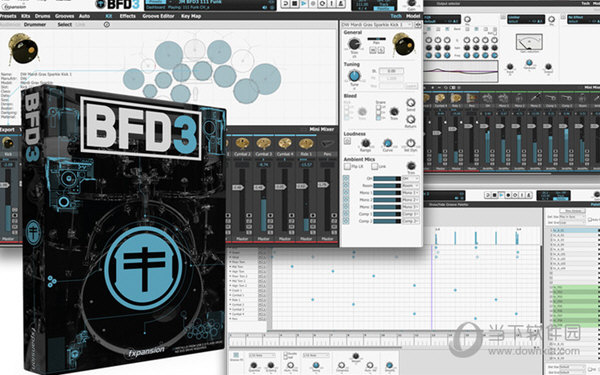600x375 pixels.
Task: Click the Record button in BFD3 transport
Action: tap(313, 4)
